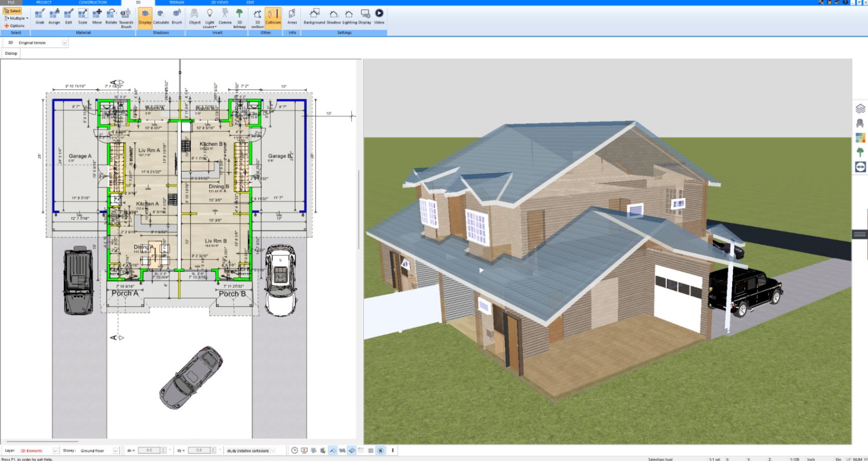Toggle the Shadows Display button

pyautogui.click(x=145, y=18)
